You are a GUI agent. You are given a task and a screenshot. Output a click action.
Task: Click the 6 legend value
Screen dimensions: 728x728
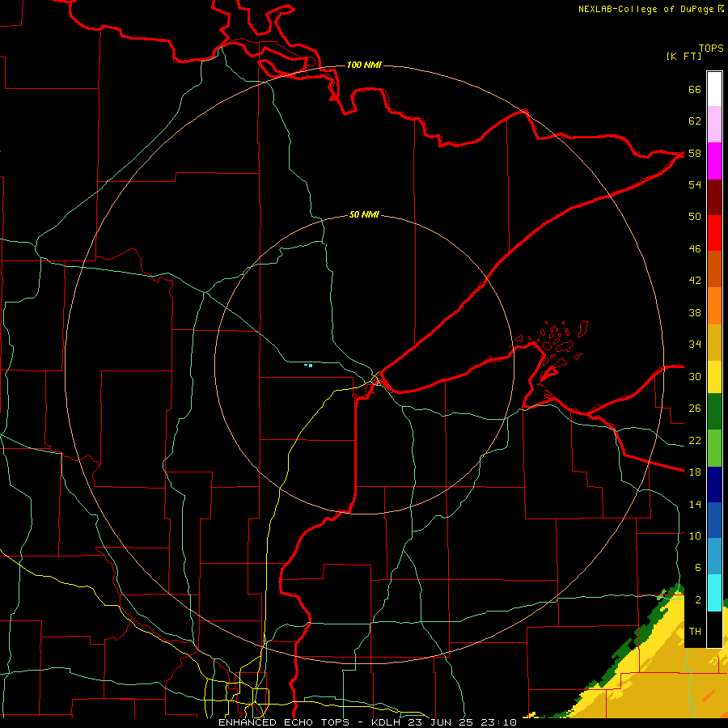[x=697, y=568]
